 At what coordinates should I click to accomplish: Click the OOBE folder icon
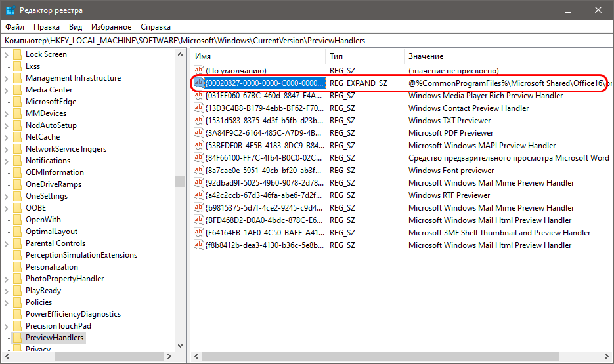point(17,208)
